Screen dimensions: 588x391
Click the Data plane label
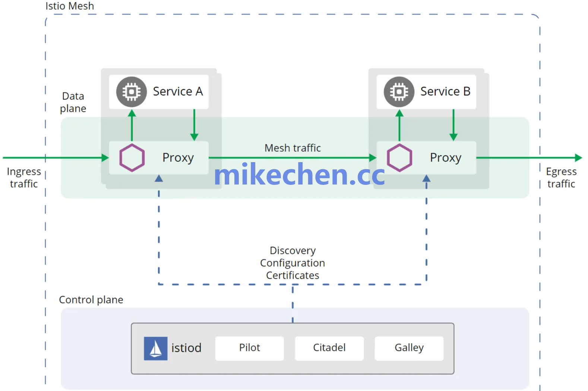coord(73,102)
